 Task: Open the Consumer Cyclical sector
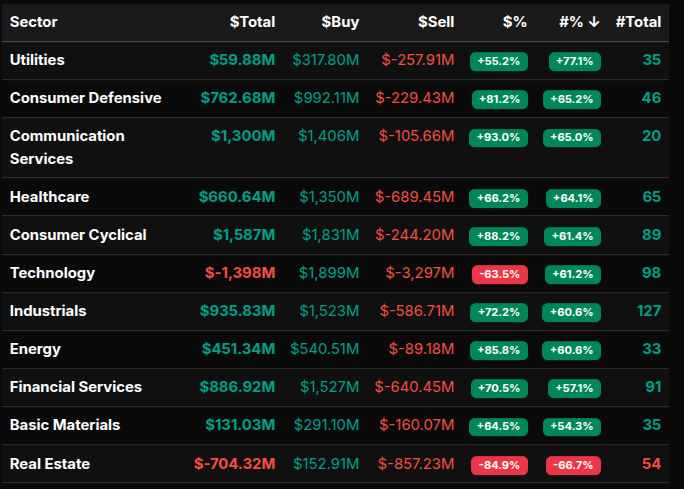[x=78, y=235]
